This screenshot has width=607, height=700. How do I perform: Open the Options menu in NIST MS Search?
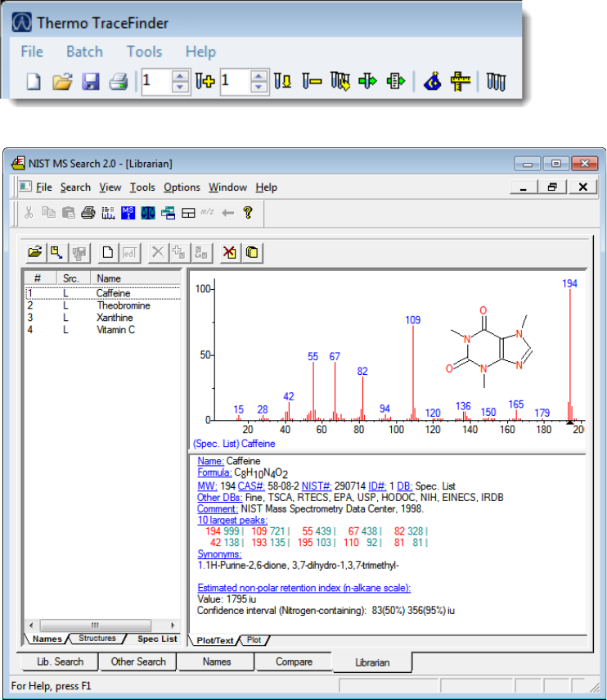click(182, 187)
